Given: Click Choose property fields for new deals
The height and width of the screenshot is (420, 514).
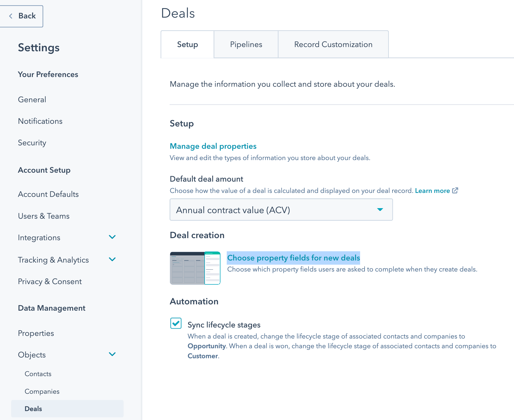Looking at the screenshot, I should point(293,258).
